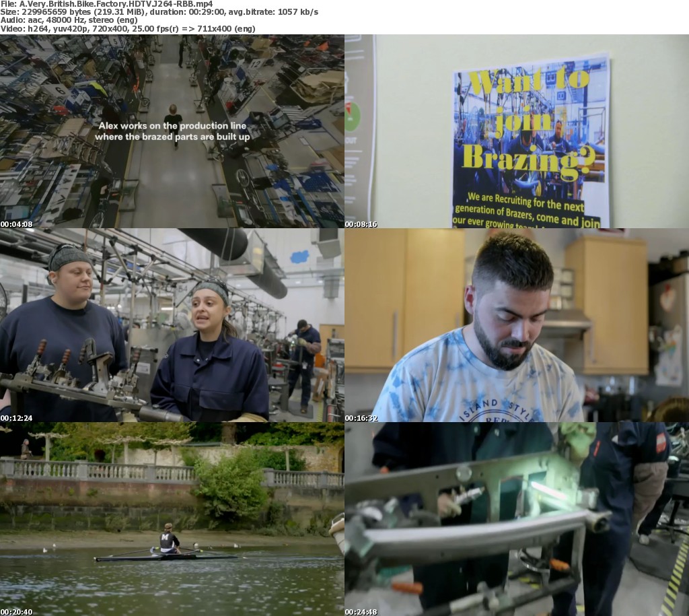Select the rower on the river thumbnail
This screenshot has height=616, width=689.
172,518
